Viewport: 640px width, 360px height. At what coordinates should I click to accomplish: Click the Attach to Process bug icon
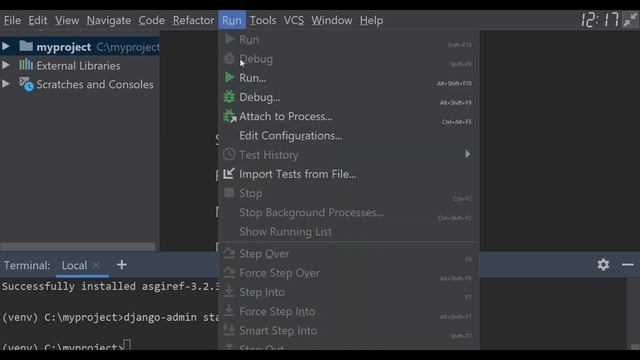pyautogui.click(x=230, y=116)
